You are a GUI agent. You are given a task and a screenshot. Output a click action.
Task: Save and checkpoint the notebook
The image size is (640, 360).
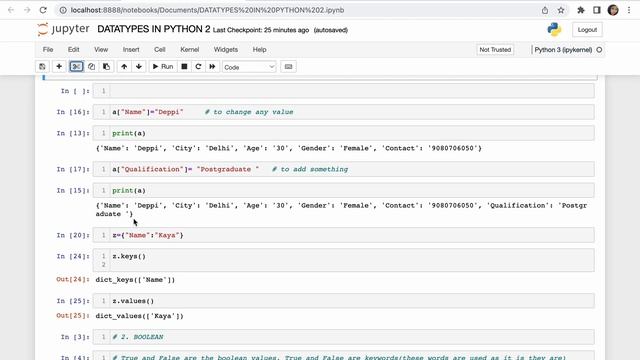[x=42, y=67]
